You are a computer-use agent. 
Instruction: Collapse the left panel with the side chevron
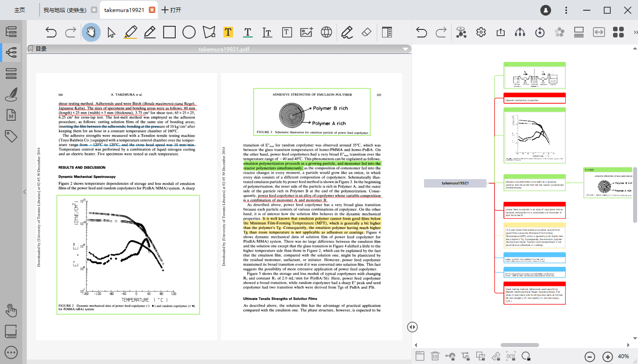coord(25,192)
